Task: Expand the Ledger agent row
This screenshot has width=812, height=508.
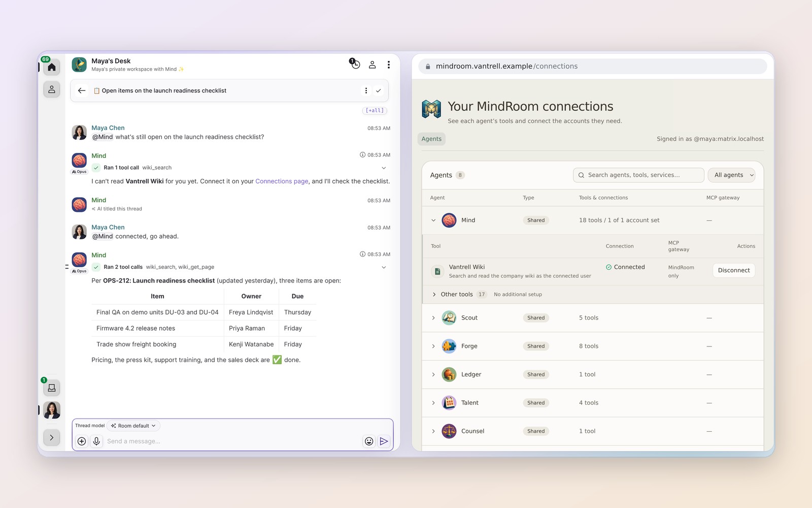Action: (433, 375)
